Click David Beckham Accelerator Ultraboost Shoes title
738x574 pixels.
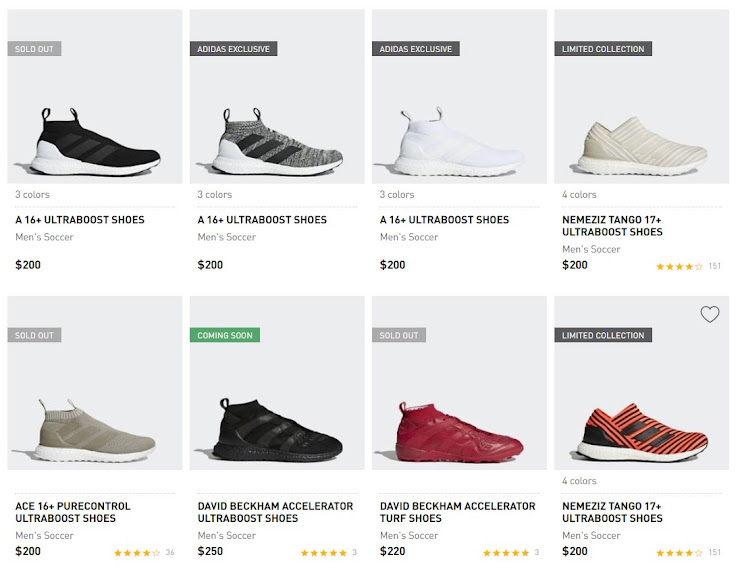click(x=275, y=512)
